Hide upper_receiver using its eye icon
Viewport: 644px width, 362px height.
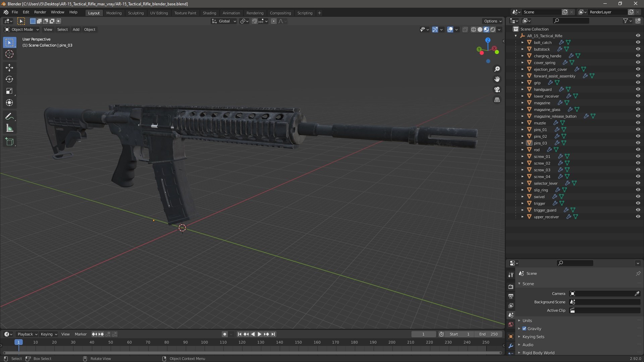pyautogui.click(x=638, y=217)
